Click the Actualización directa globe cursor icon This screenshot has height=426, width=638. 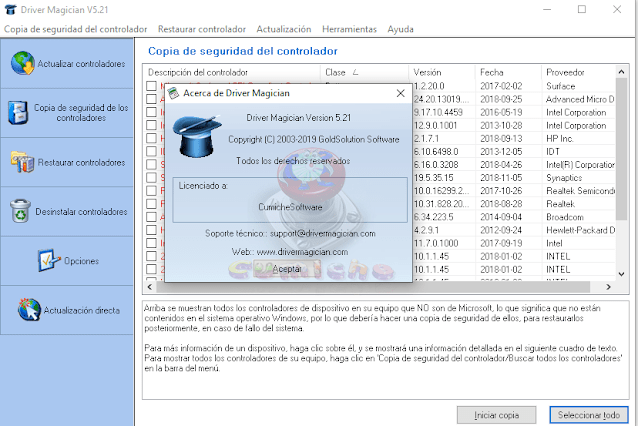point(29,309)
